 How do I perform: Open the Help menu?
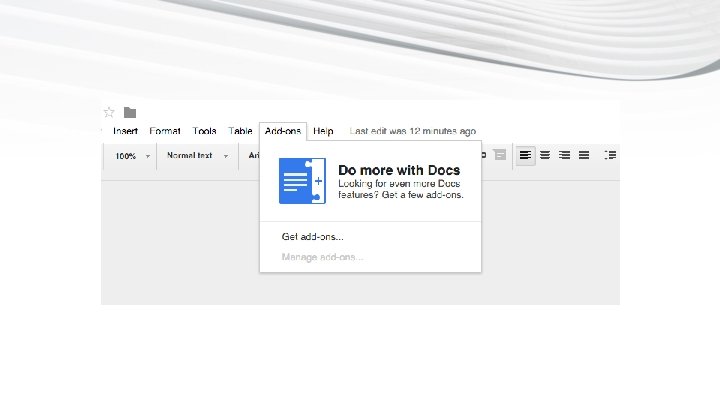[x=323, y=131]
